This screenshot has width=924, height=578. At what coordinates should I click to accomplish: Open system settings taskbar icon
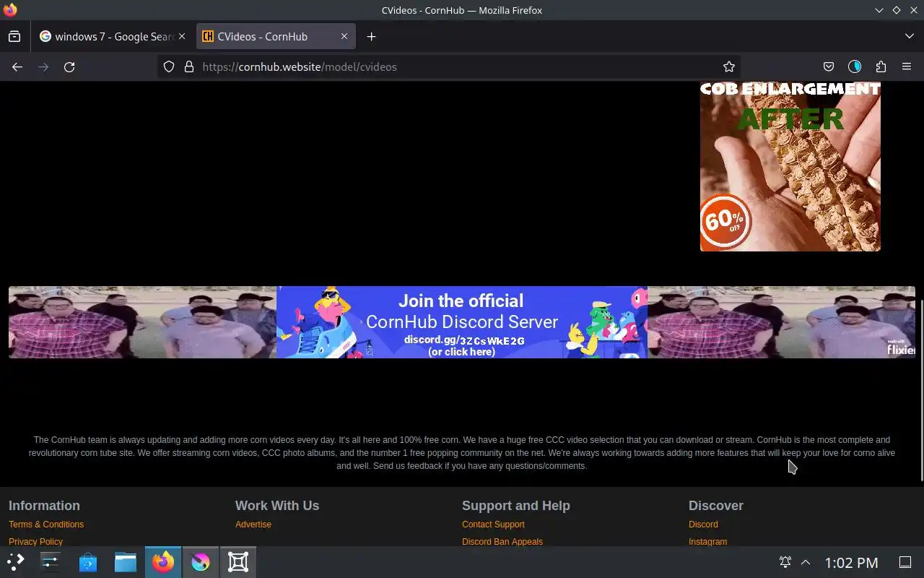pyautogui.click(x=51, y=561)
